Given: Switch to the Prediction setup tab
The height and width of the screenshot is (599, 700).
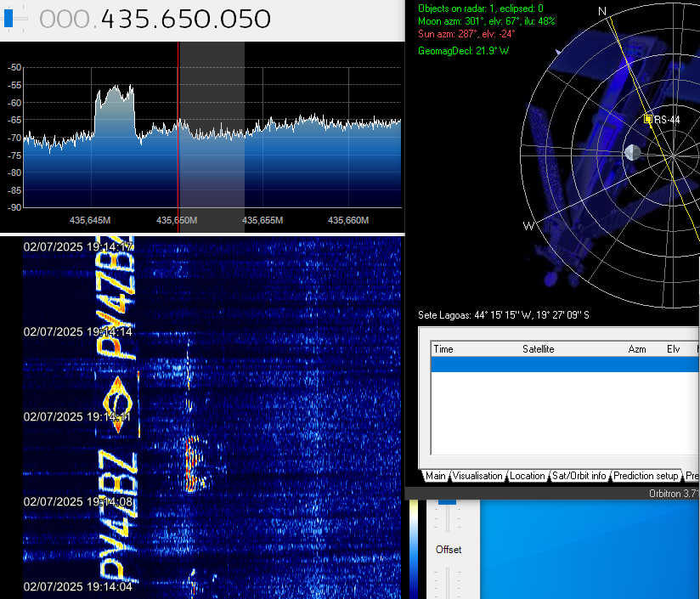Looking at the screenshot, I should (x=646, y=476).
